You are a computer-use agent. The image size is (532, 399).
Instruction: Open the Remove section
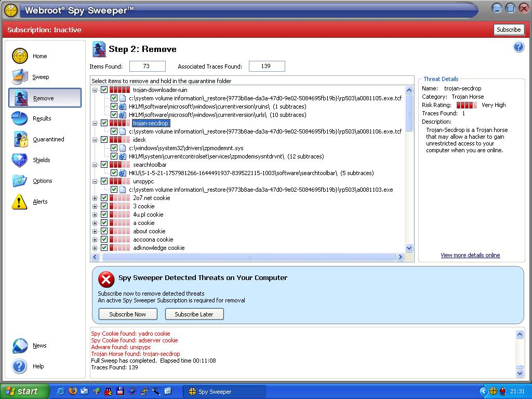pos(45,98)
